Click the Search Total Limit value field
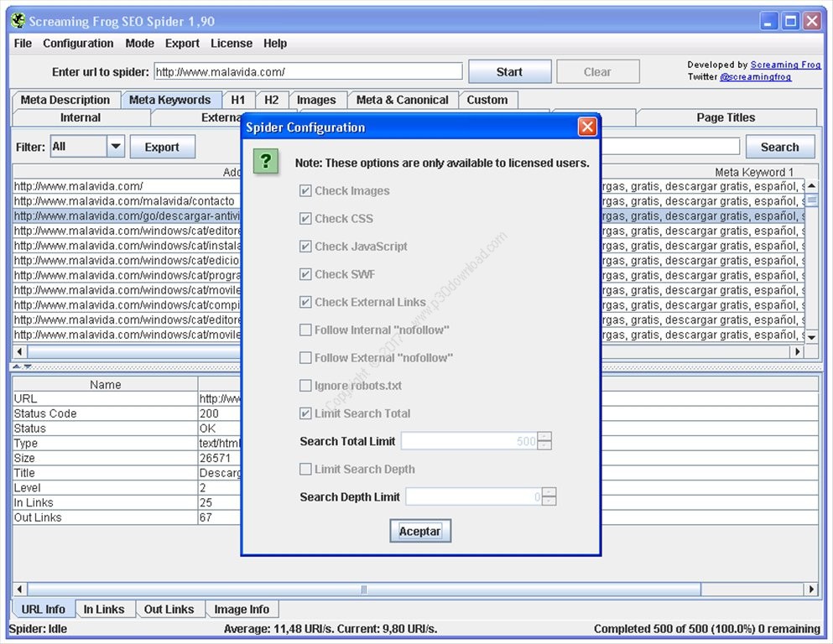Screen dimensions: 833x644 (x=469, y=441)
